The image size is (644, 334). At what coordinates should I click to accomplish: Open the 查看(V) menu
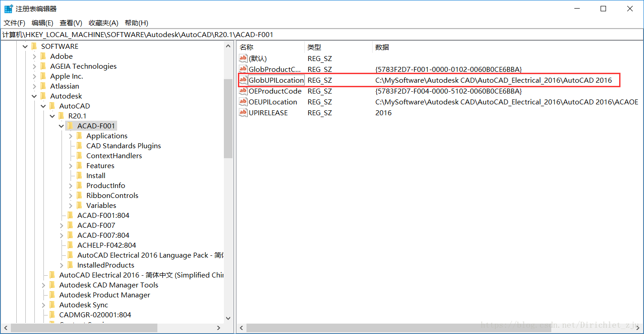(71, 23)
